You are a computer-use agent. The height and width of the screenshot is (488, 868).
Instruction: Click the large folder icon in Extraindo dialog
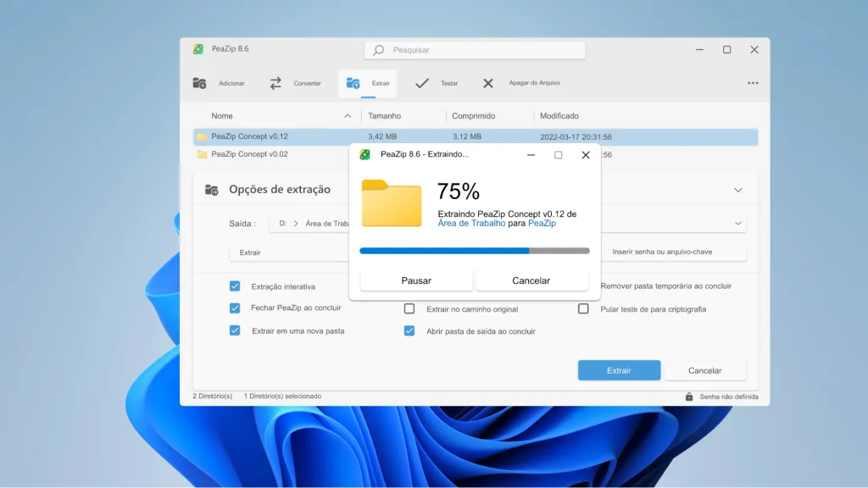392,203
